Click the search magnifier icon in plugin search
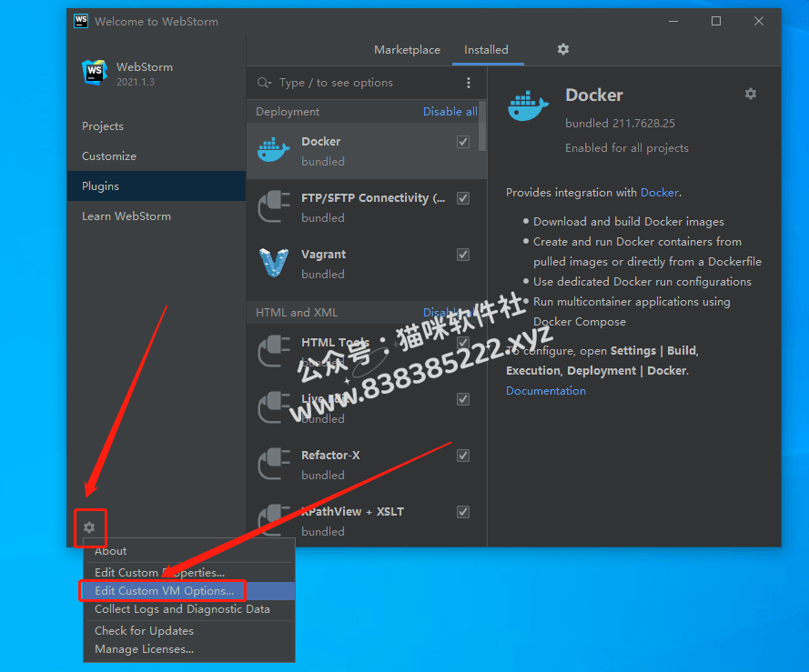 (264, 83)
